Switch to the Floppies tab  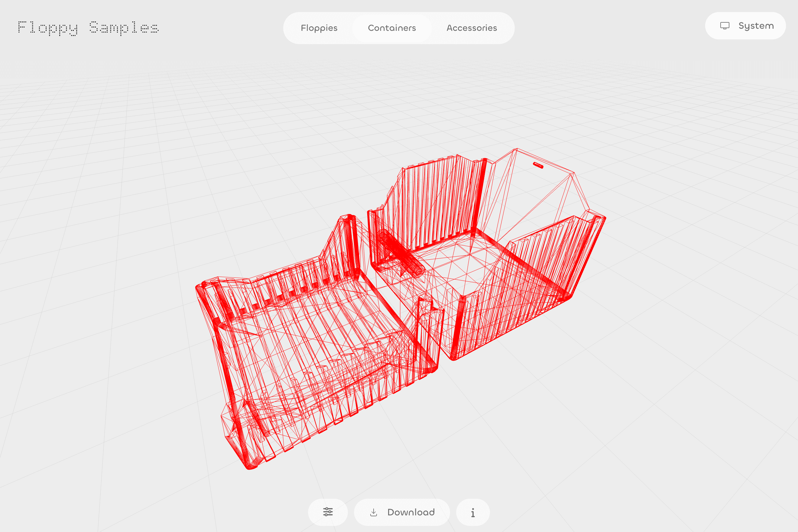319,28
